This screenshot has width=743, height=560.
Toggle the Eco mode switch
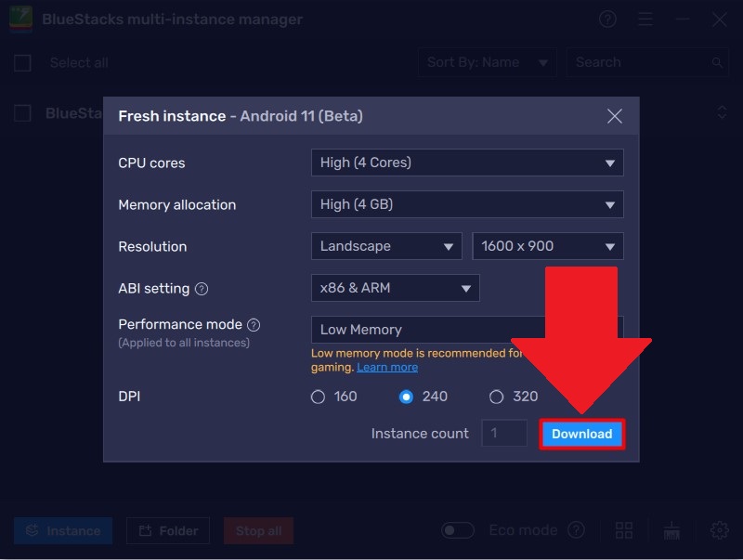pyautogui.click(x=458, y=530)
